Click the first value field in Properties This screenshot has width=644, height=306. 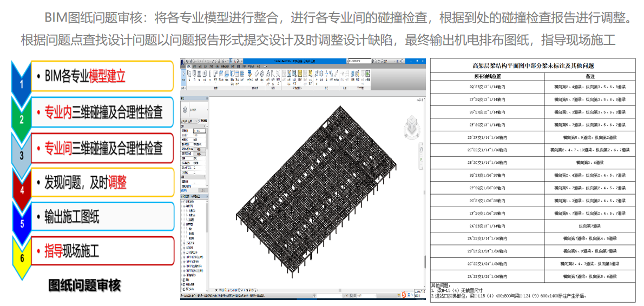coord(200,131)
